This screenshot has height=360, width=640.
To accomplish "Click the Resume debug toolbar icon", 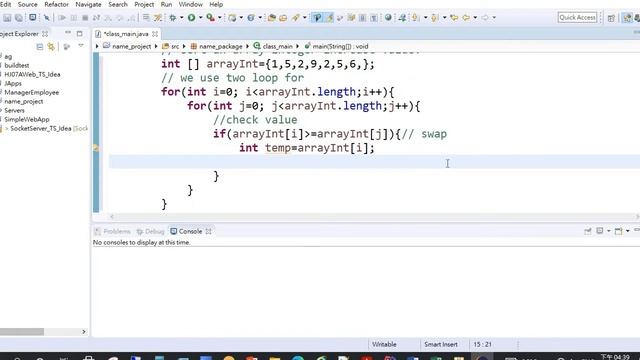I will click(x=62, y=18).
